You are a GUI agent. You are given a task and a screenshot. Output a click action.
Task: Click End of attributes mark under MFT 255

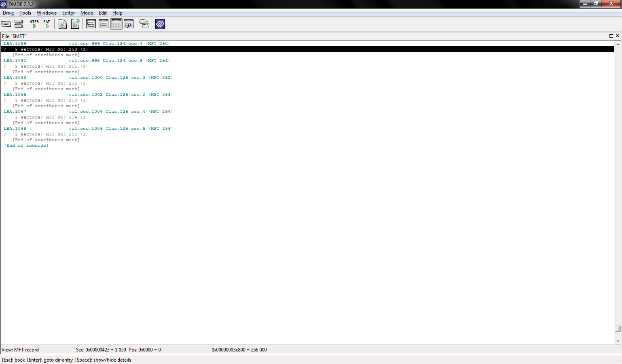click(46, 140)
